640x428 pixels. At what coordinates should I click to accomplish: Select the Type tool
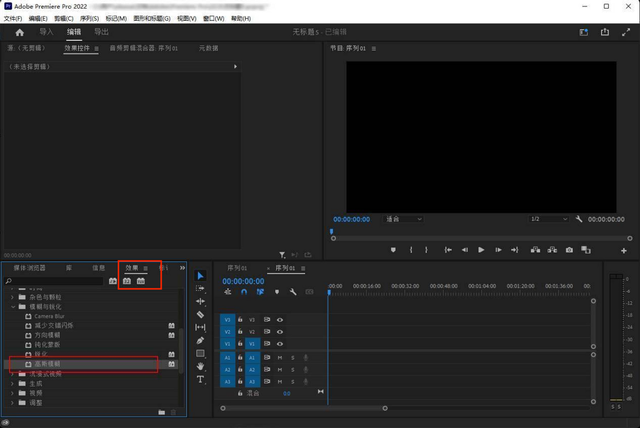(x=200, y=380)
